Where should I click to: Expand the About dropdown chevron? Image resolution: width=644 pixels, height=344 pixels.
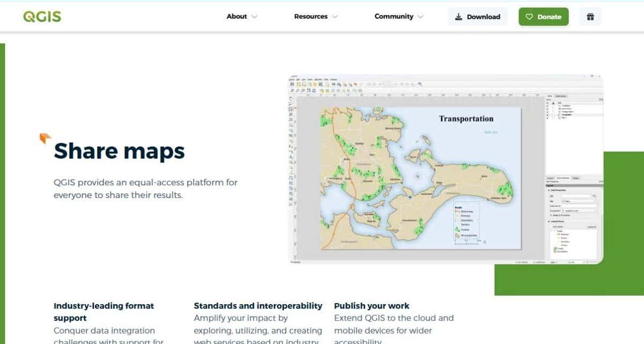254,17
